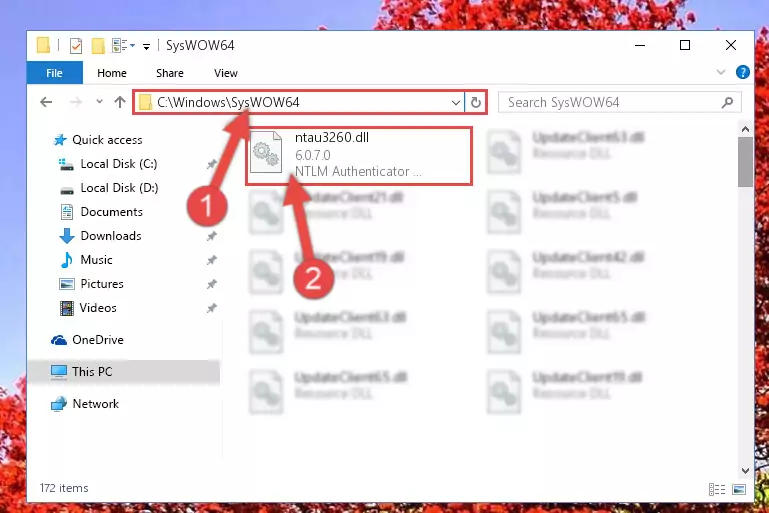
Task: Click the scrollbar up arrow
Action: tap(745, 129)
